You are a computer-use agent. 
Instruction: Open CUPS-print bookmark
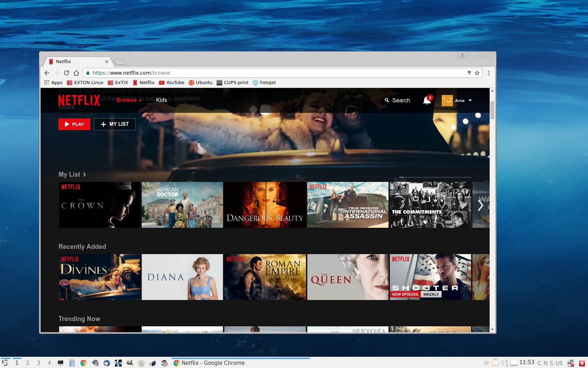(232, 83)
